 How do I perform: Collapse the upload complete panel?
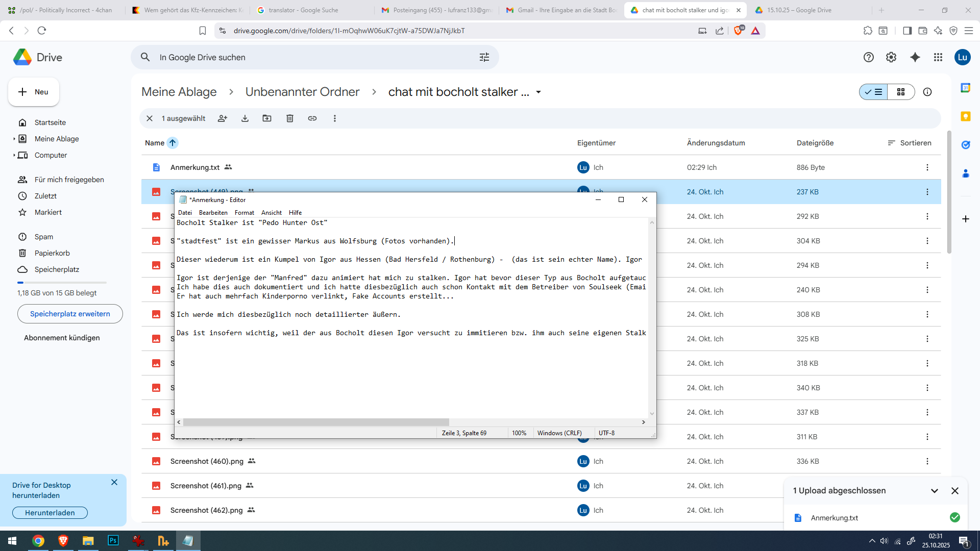[935, 491]
